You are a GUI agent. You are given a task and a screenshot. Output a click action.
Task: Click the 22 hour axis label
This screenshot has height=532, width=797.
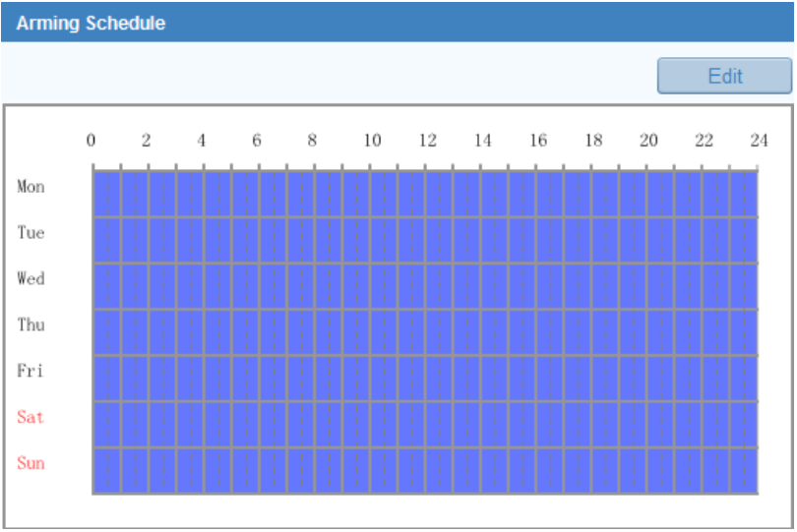[704, 141]
